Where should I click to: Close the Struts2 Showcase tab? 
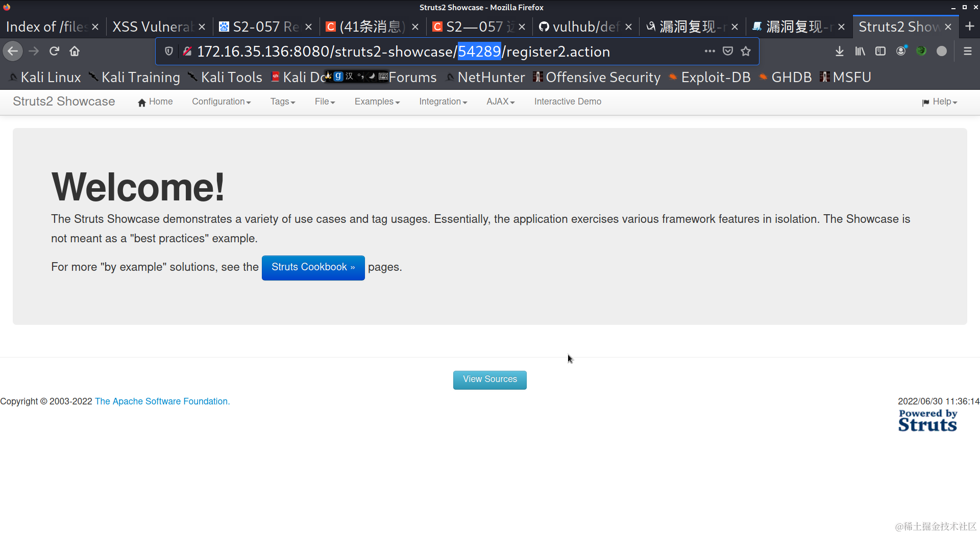point(948,27)
